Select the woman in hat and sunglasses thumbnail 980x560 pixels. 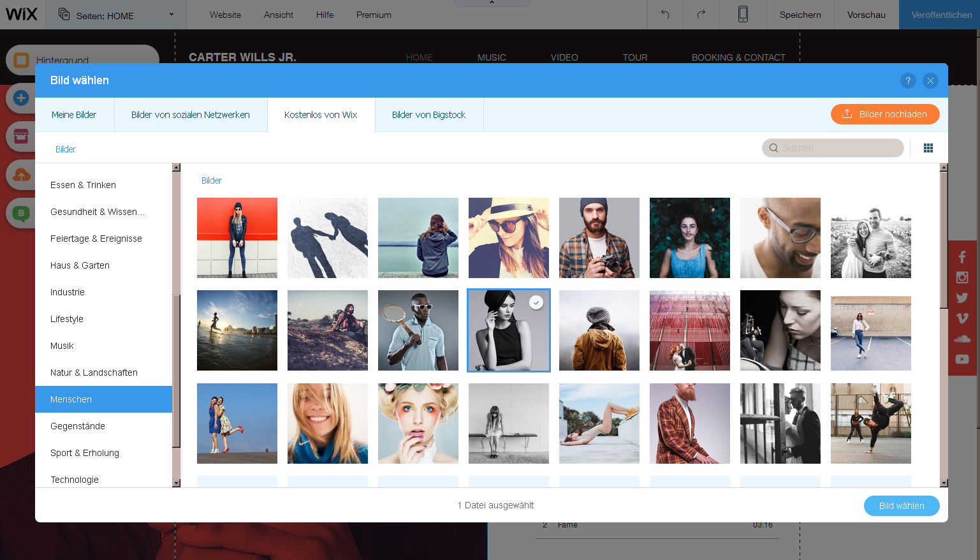pos(509,238)
